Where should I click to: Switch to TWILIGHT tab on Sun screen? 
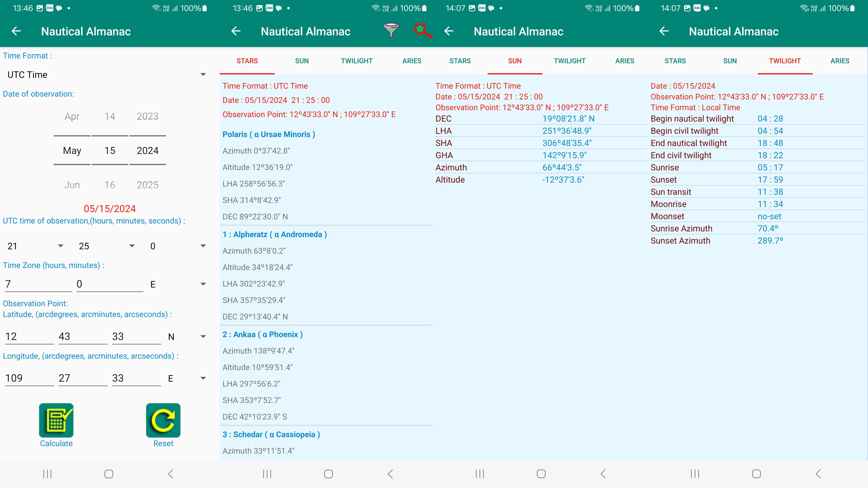click(x=570, y=61)
